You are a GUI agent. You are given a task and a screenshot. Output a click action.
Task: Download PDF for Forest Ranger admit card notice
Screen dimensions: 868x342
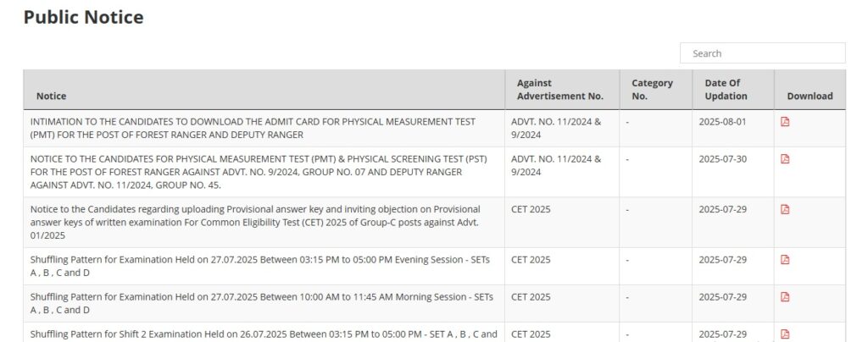click(785, 122)
